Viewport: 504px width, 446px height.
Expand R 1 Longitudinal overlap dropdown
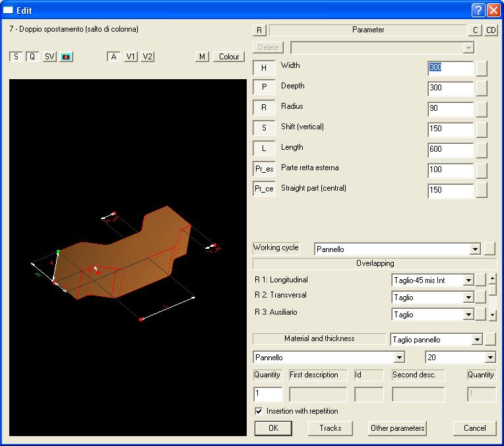[x=468, y=280]
